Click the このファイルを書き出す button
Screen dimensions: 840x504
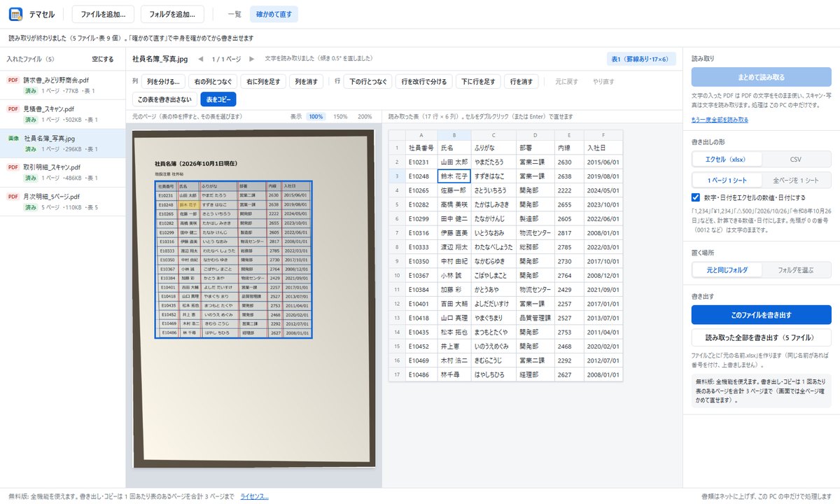[761, 315]
